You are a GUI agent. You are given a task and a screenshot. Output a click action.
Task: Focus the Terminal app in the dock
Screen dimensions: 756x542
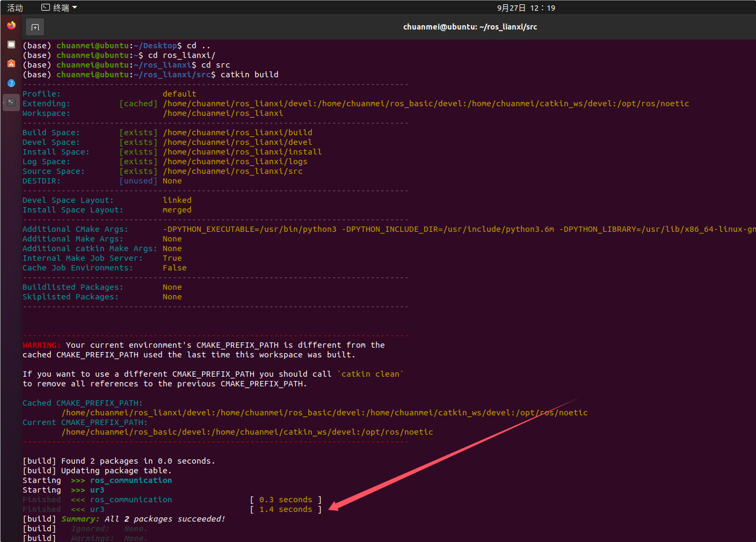11,102
